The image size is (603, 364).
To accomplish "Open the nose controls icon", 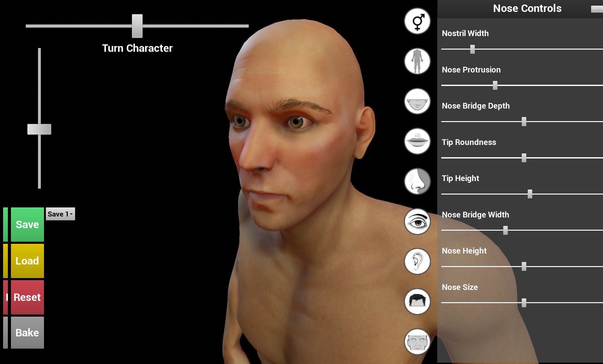I will click(417, 181).
